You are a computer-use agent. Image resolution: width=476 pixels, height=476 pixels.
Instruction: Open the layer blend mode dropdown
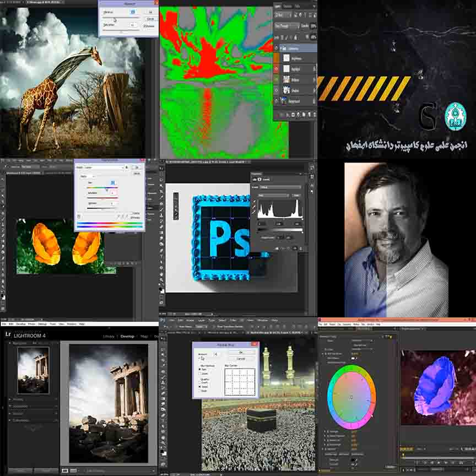[x=286, y=26]
